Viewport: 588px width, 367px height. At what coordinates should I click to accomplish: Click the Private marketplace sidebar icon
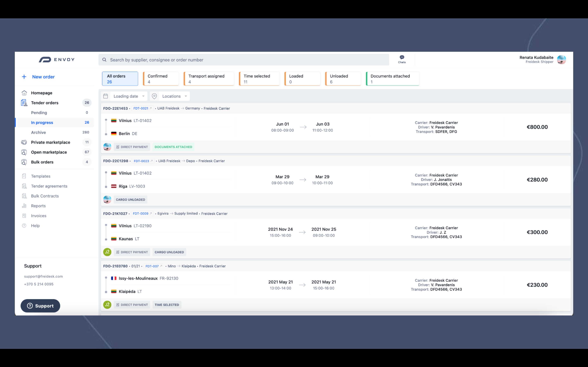tap(24, 142)
